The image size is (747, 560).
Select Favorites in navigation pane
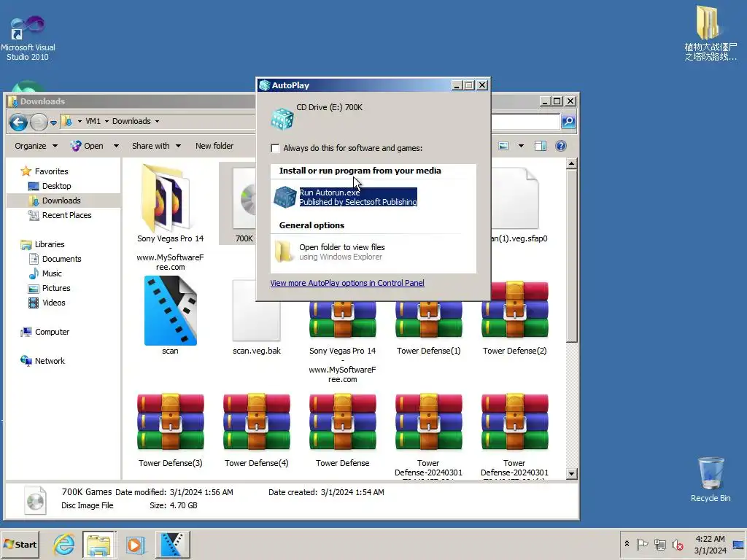click(44, 171)
